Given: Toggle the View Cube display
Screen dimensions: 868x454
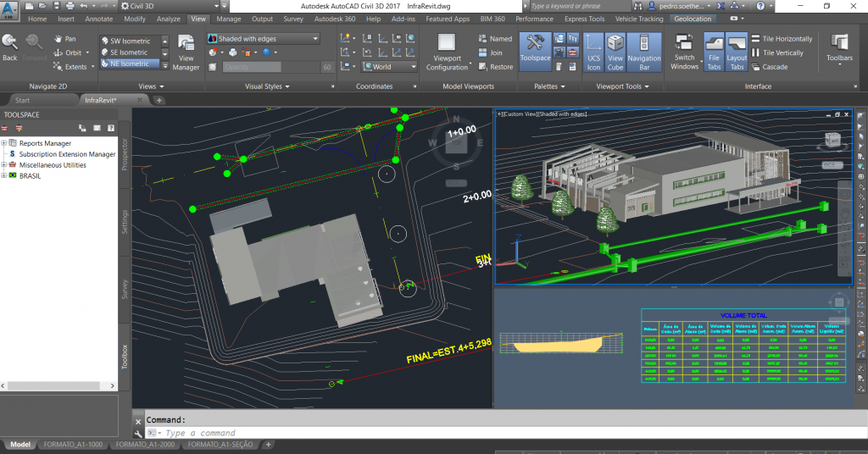Looking at the screenshot, I should [615, 52].
